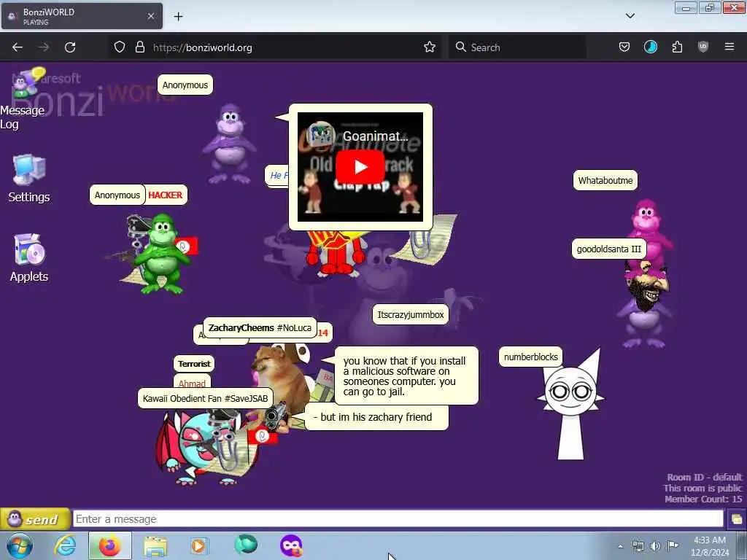Image resolution: width=747 pixels, height=560 pixels.
Task: Click the malicious software speech bubble
Action: click(406, 376)
